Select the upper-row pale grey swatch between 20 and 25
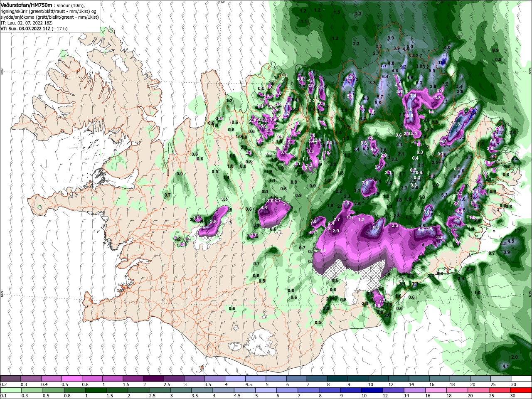The height and width of the screenshot is (399, 532). click(480, 379)
